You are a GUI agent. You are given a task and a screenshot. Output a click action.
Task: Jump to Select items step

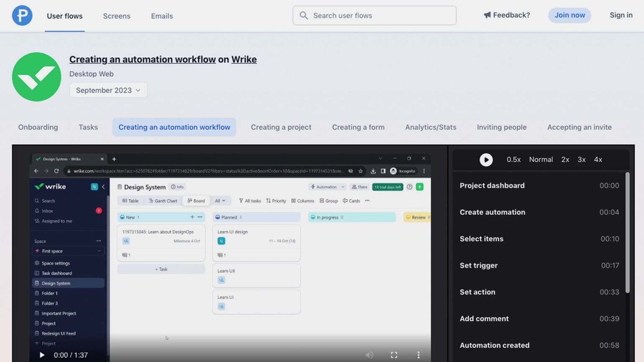tap(539, 239)
